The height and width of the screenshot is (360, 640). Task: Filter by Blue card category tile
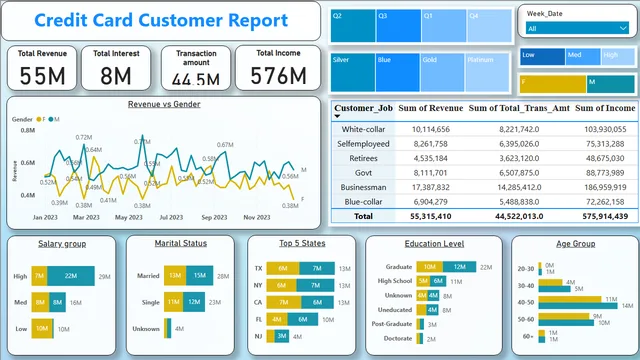398,72
